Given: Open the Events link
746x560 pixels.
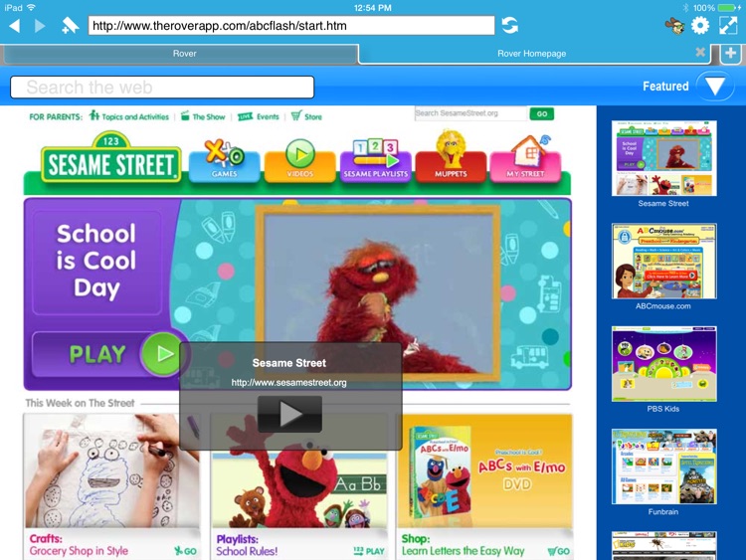Looking at the screenshot, I should pos(259,116).
